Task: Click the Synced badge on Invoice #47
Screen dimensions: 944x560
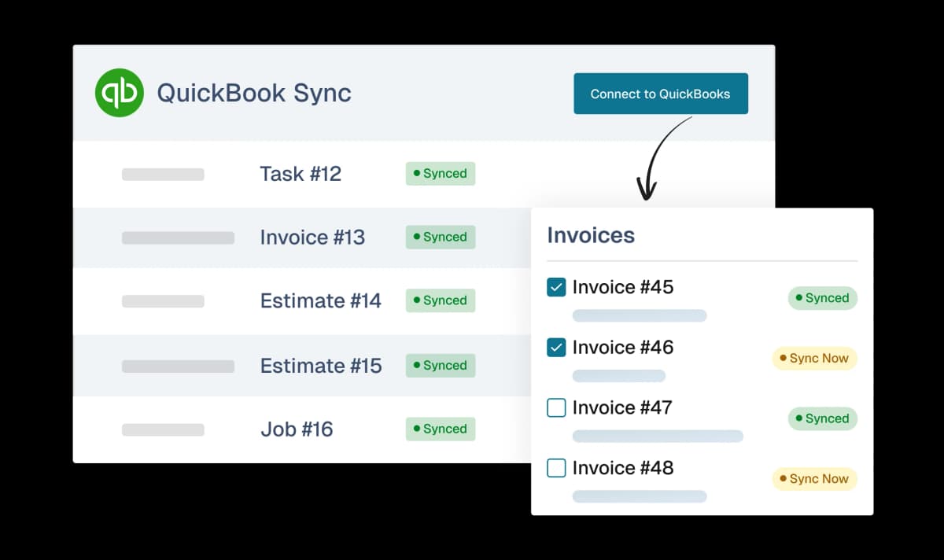Action: click(822, 418)
